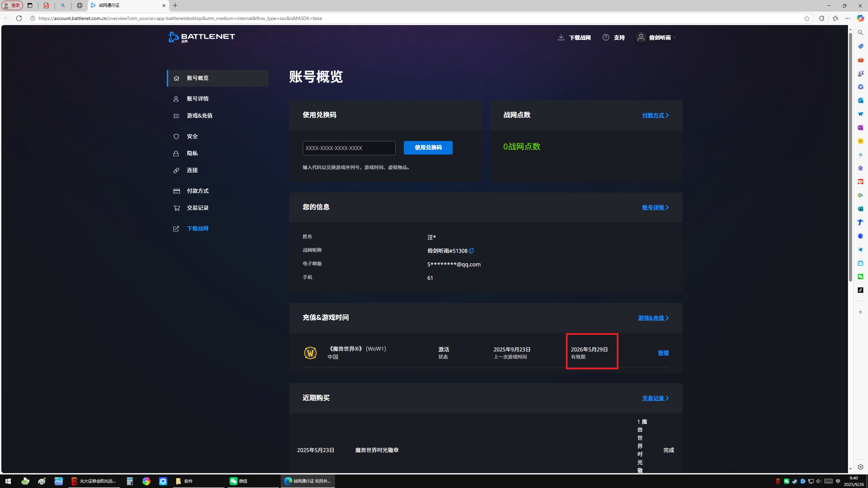The width and height of the screenshot is (868, 488).
Task: Click the Battle.net logo
Action: 201,37
